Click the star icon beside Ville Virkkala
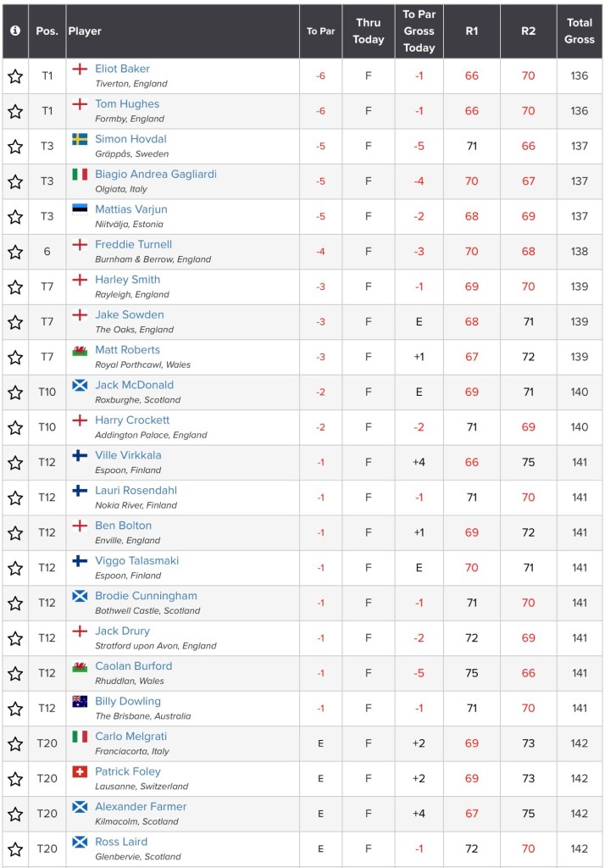 click(x=15, y=463)
